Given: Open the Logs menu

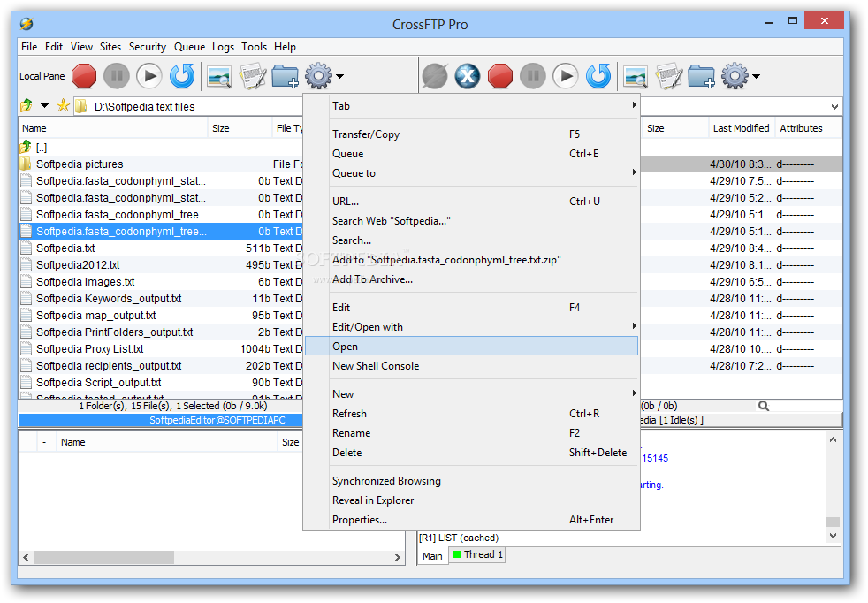Looking at the screenshot, I should 223,47.
